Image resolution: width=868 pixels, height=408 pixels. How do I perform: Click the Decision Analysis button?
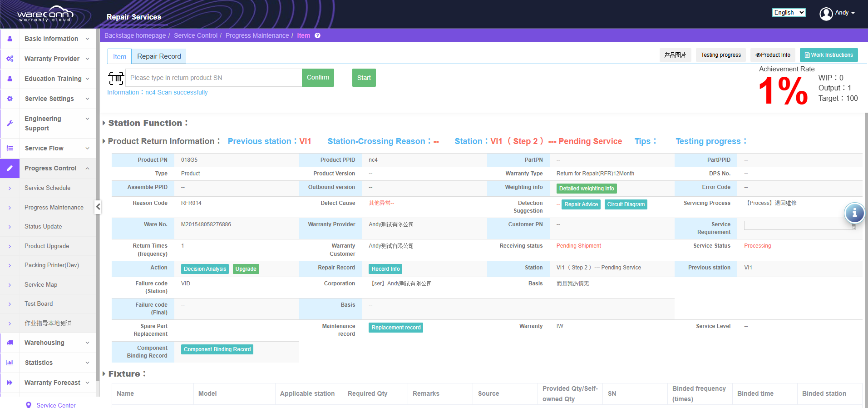(205, 269)
